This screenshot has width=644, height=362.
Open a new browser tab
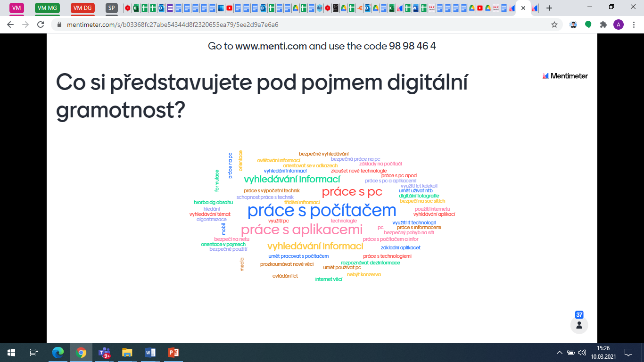(549, 8)
